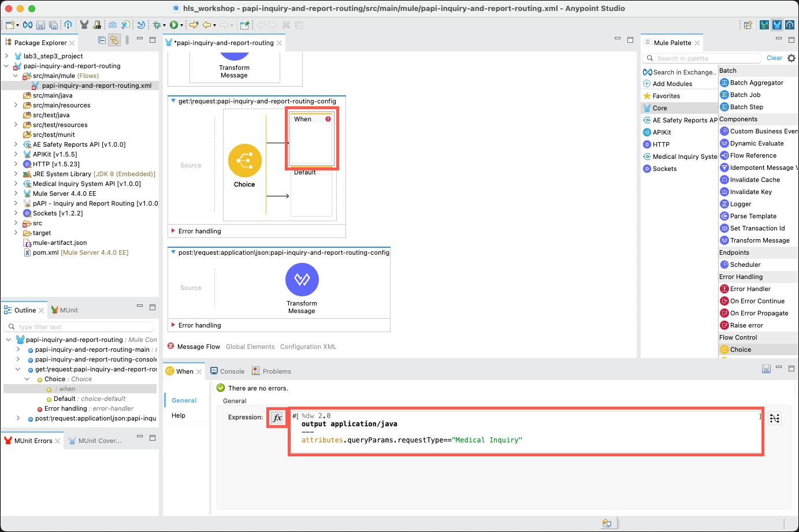The image size is (799, 532).
Task: Collapse all in Package Explorer
Action: click(102, 40)
